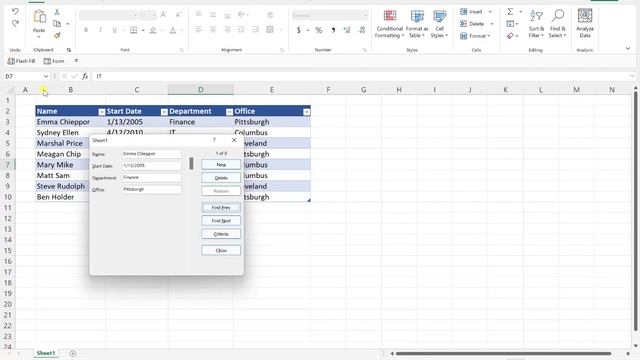Viewport: 640px width, 360px height.
Task: Open the Office column filter dropdown
Action: pyautogui.click(x=307, y=112)
